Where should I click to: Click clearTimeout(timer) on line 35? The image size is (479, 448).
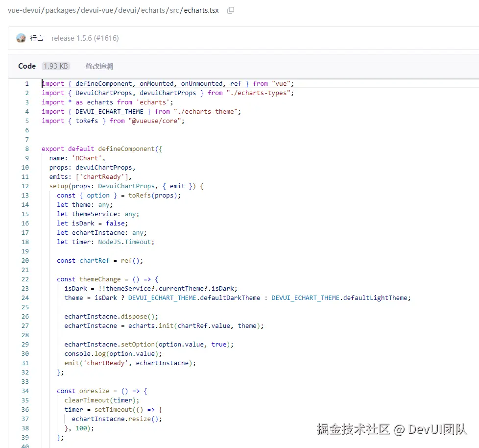point(100,400)
